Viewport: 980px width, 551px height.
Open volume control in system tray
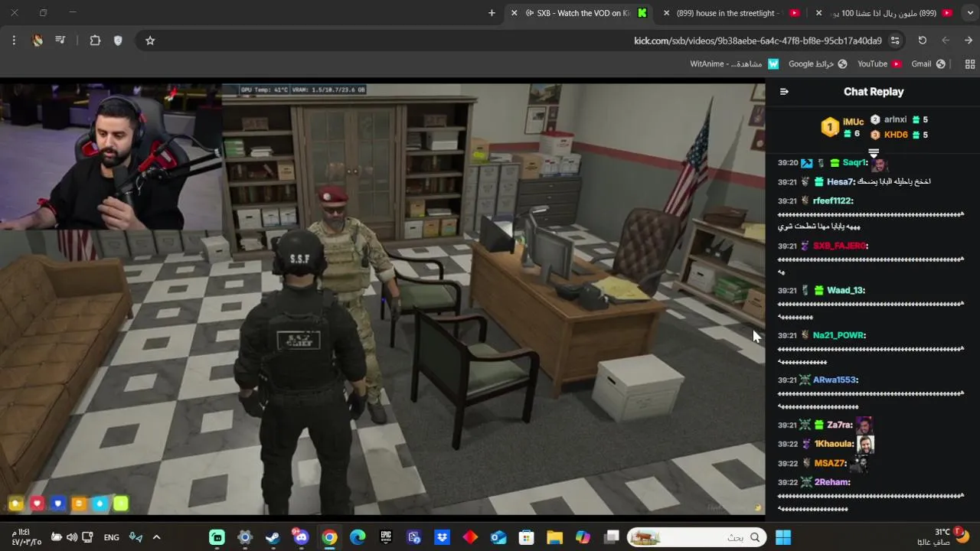(72, 537)
